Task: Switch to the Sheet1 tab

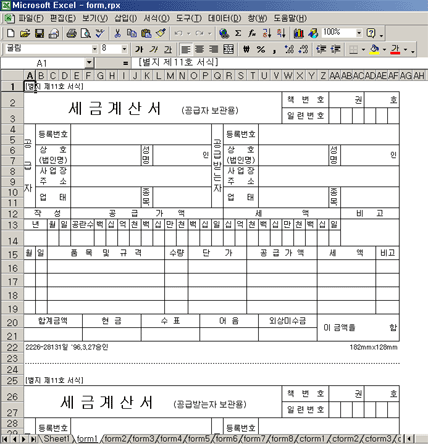Action: pos(56,439)
